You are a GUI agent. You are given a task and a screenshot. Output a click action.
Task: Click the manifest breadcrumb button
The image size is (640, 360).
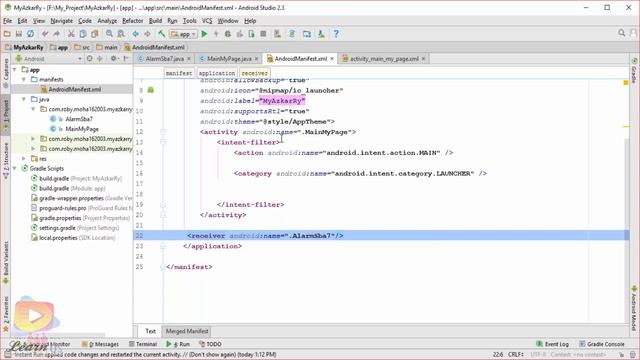pyautogui.click(x=179, y=73)
